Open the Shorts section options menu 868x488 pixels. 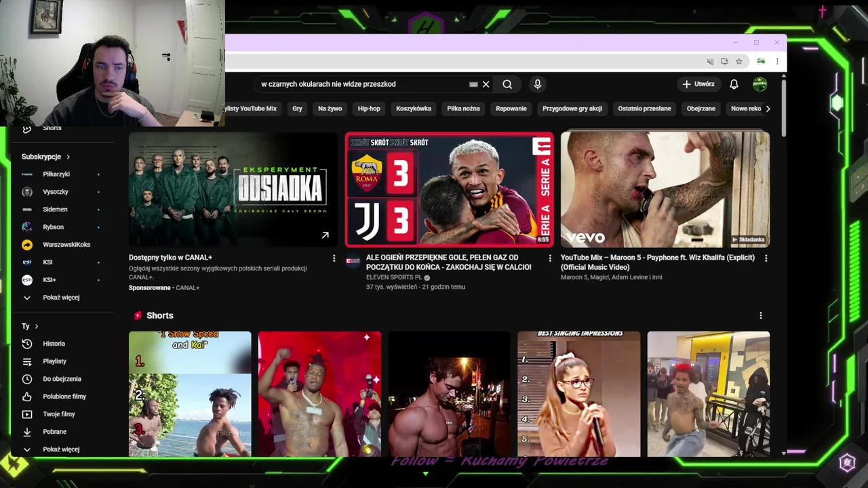761,316
